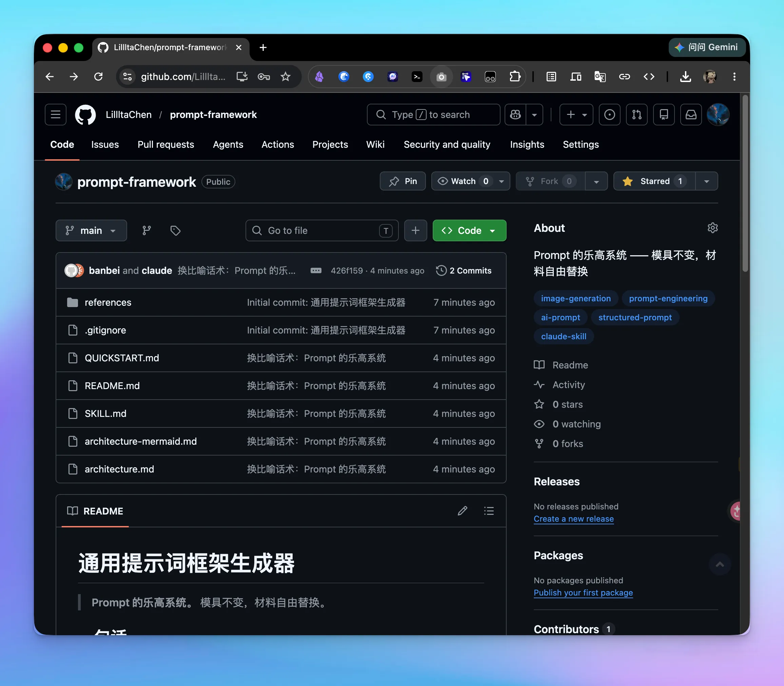Open the notifications inbox icon

690,115
